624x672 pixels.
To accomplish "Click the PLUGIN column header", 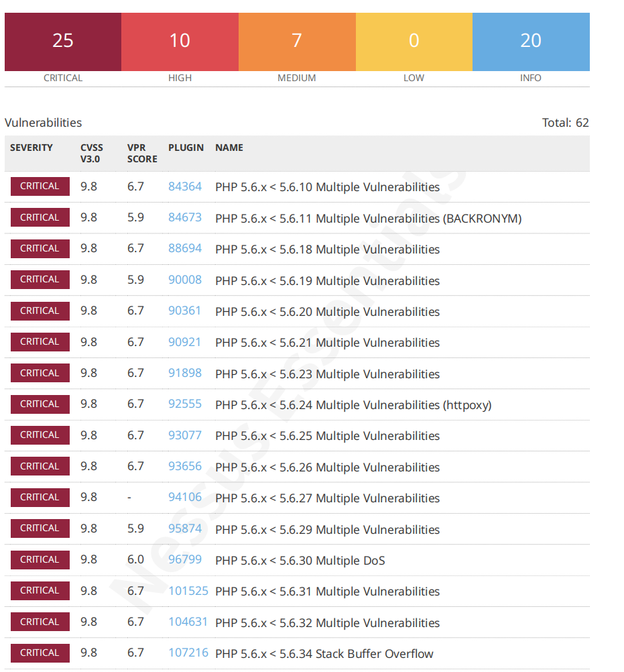I will tap(186, 148).
